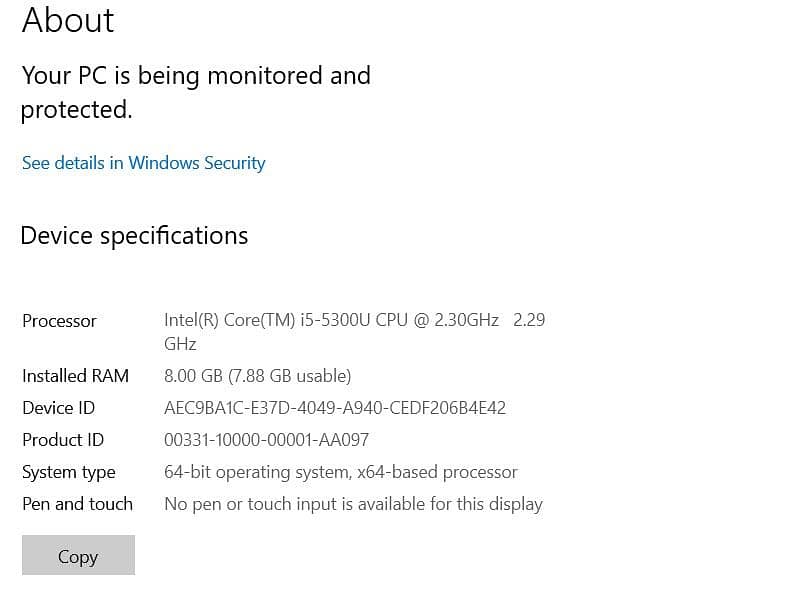Click the Device ID label
798x596 pixels.
click(58, 408)
